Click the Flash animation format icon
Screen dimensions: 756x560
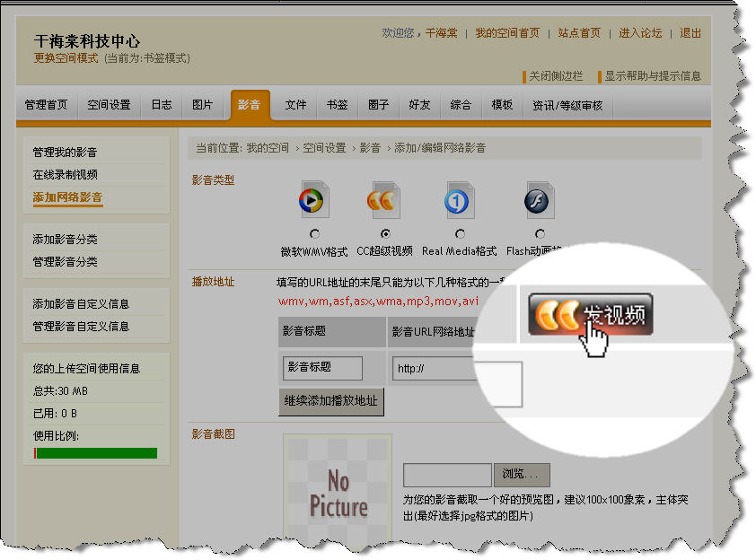[538, 201]
